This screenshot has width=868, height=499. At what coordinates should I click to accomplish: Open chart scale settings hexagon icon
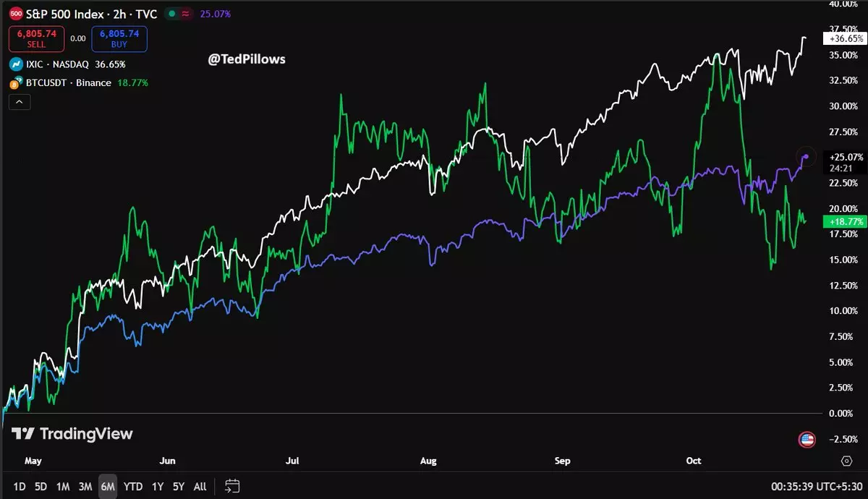[x=846, y=461]
